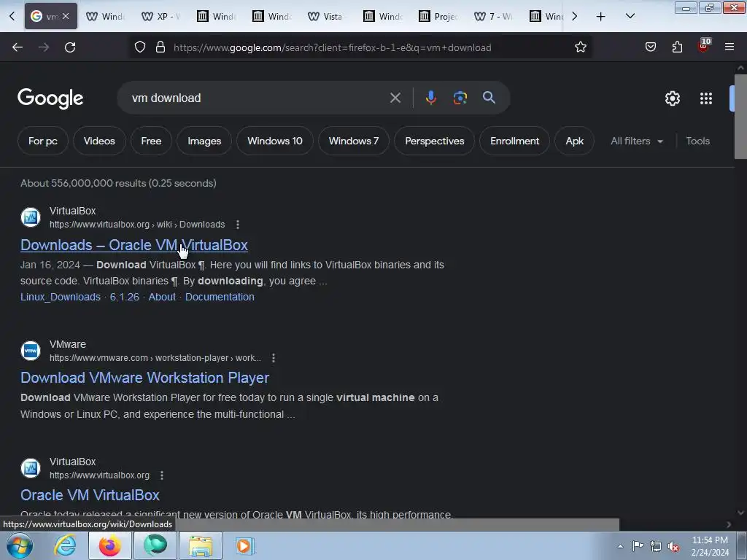747x560 pixels.
Task: Select the Free filter chip
Action: click(x=151, y=141)
